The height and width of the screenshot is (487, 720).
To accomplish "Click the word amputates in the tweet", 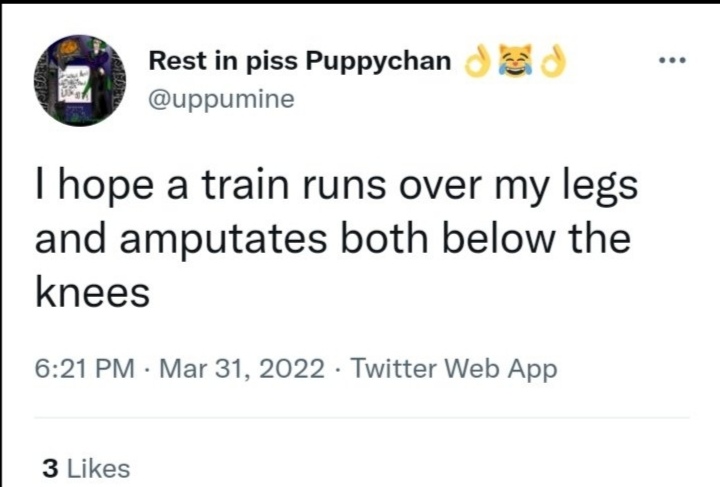I will tap(224, 241).
